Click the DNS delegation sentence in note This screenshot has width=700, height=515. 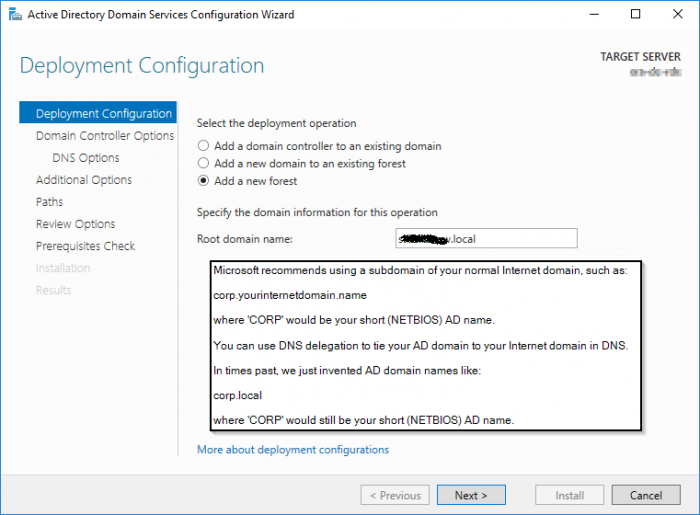421,345
